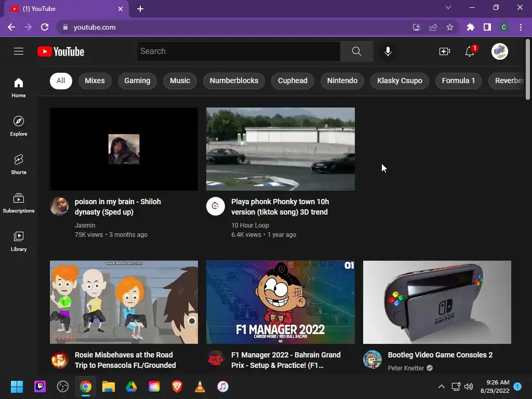532x399 pixels.
Task: Select the Gaming filter chip
Action: [x=137, y=81]
